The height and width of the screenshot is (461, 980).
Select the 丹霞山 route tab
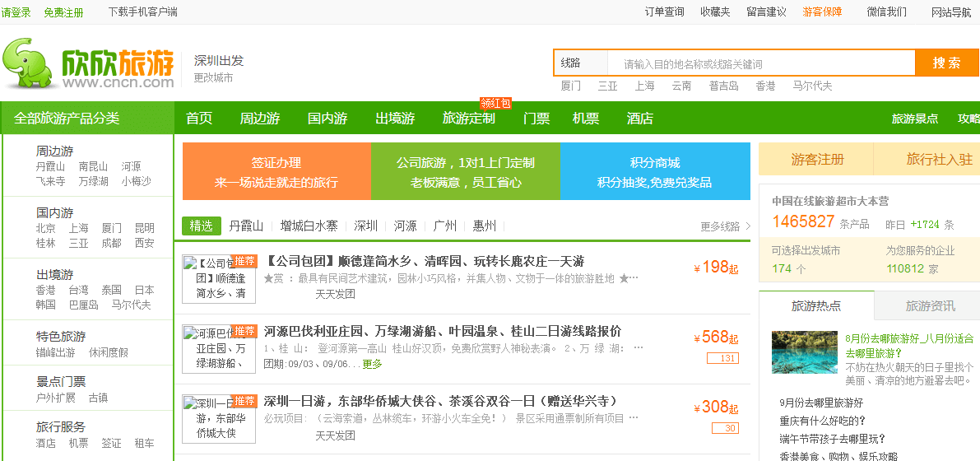(x=246, y=226)
